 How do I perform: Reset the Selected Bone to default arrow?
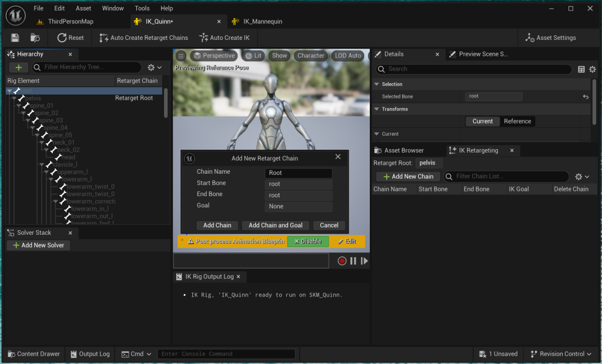(x=586, y=97)
